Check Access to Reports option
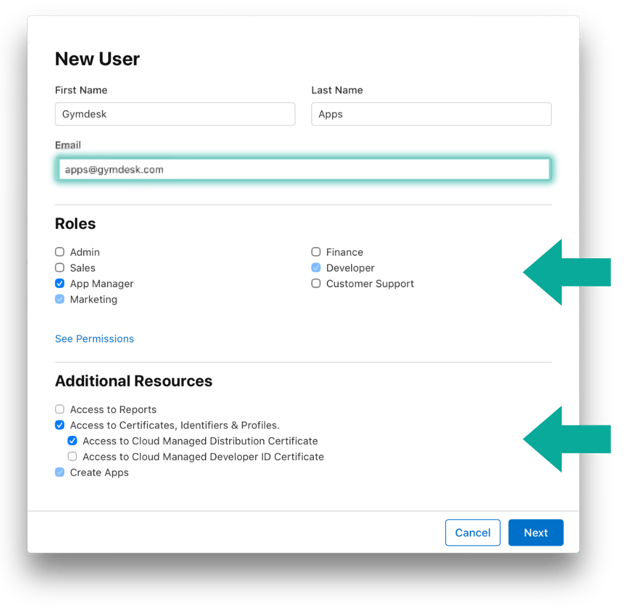This screenshot has width=629, height=613. coord(60,409)
